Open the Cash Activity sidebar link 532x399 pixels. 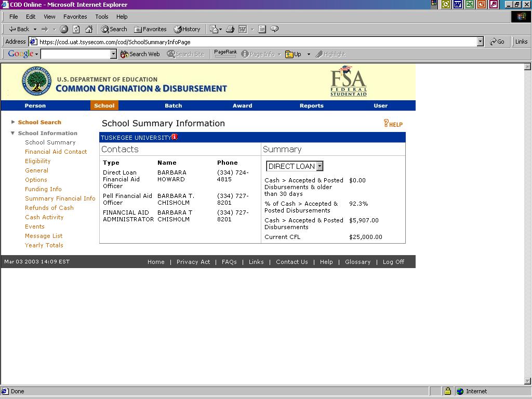pos(44,217)
